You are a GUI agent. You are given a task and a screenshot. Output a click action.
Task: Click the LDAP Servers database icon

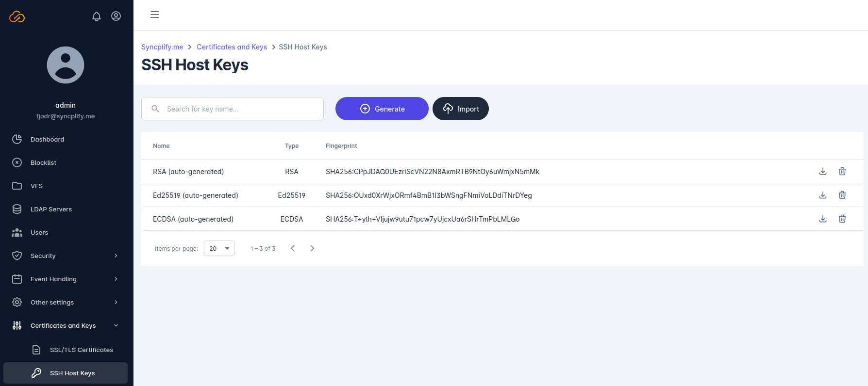(x=17, y=209)
